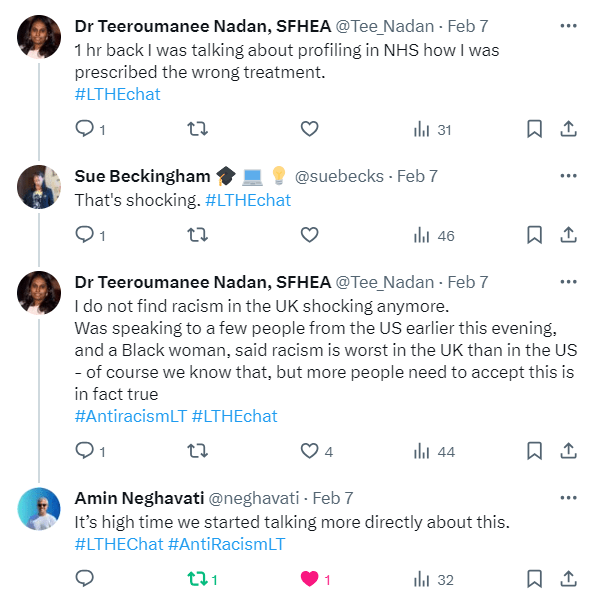
Task: Reply to Amin Neghavati's tweet
Action: click(85, 579)
